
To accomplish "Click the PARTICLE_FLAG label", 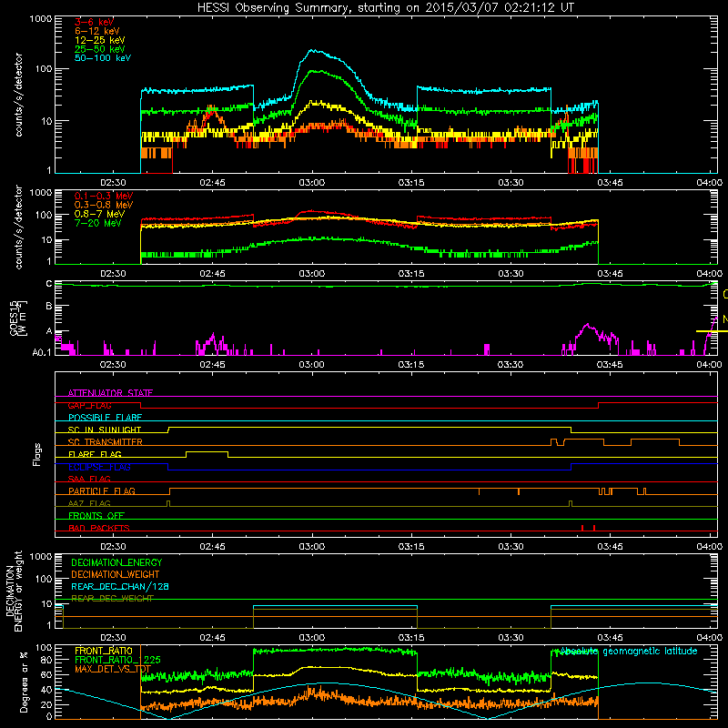I will [x=102, y=490].
